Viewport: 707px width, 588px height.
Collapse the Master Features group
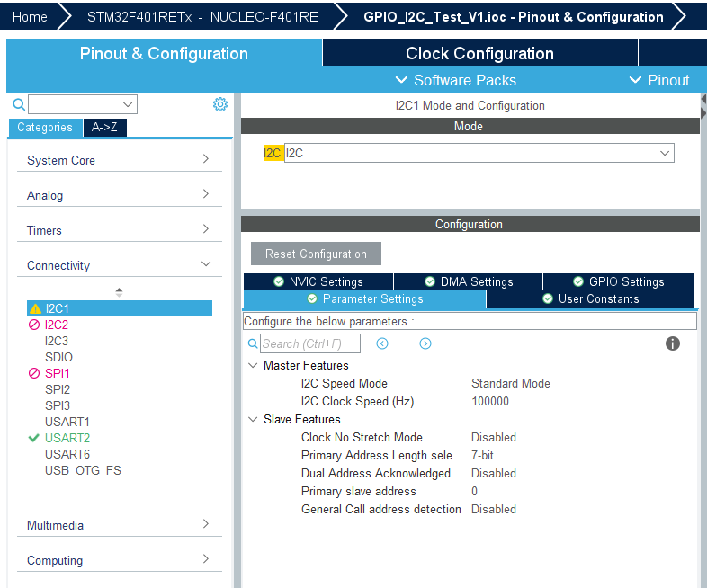(x=253, y=365)
